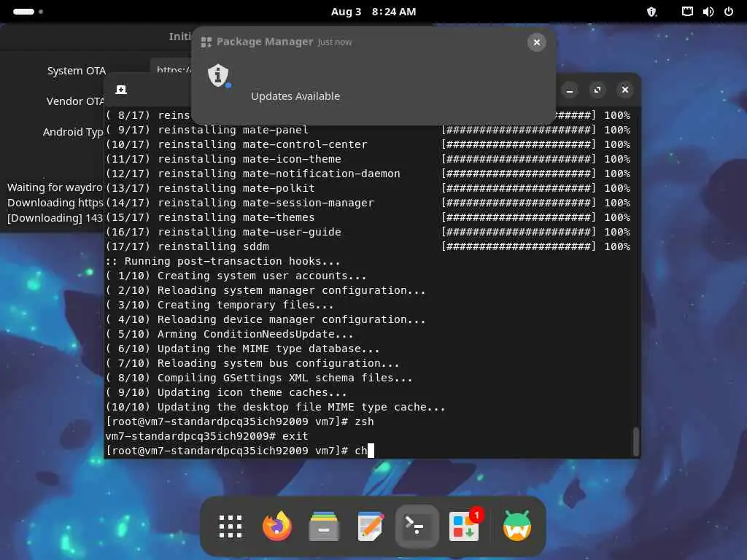Click 'reinstalling mate-user-guide' line

tap(249, 232)
